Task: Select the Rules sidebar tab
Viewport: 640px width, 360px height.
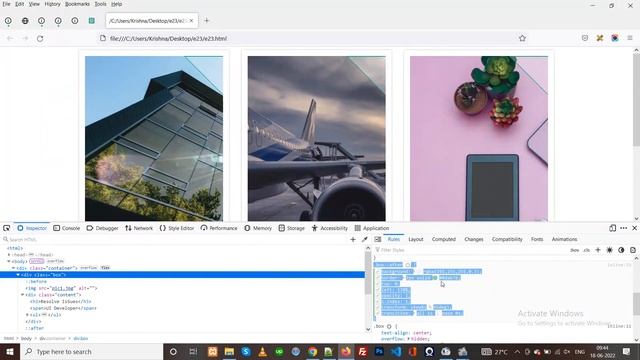Action: (394, 239)
